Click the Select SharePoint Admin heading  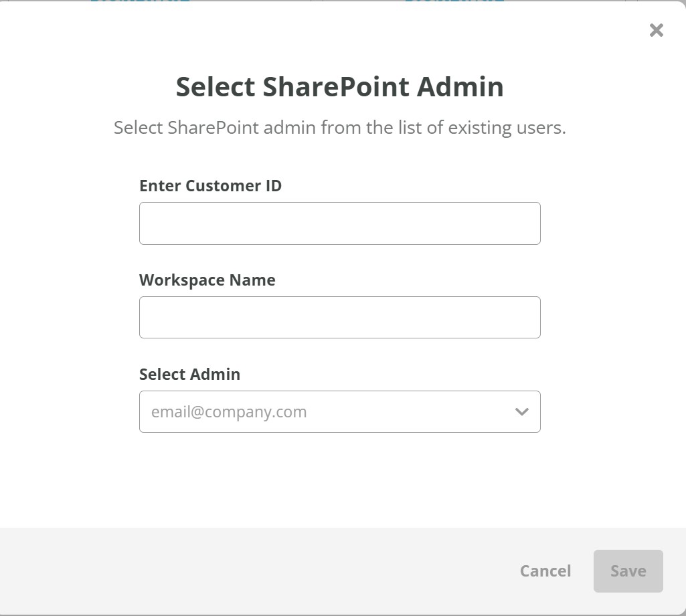[339, 87]
